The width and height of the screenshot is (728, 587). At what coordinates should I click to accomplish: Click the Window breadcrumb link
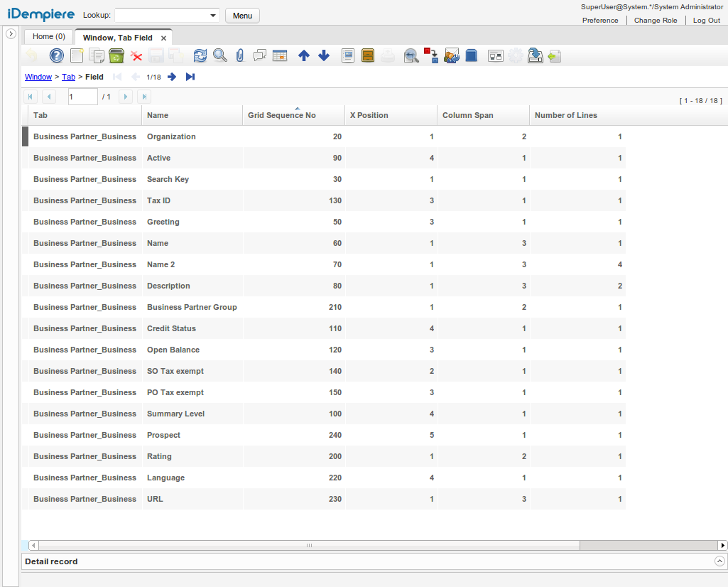[38, 77]
